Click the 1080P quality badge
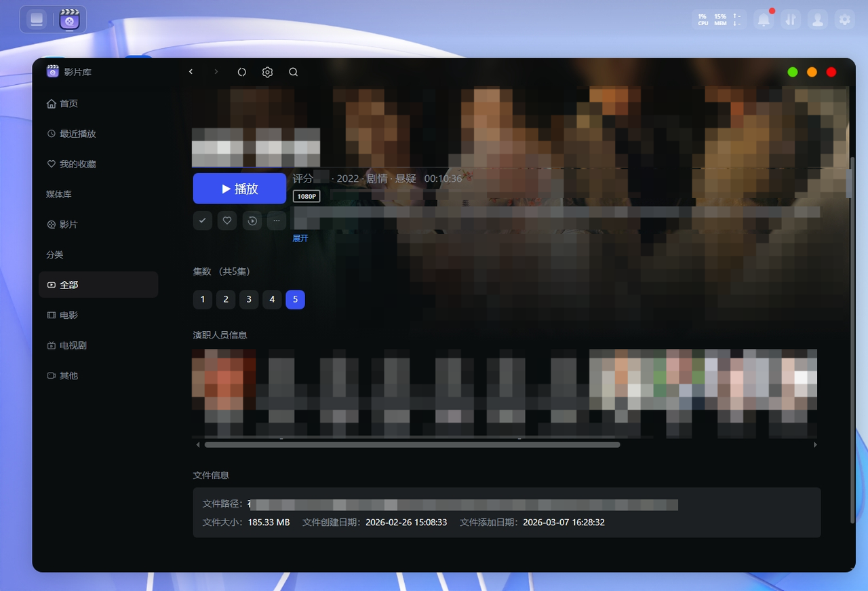 click(x=307, y=196)
